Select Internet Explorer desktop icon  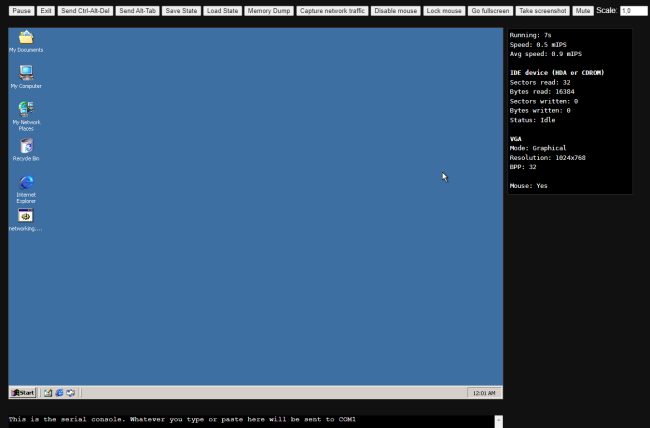point(26,189)
